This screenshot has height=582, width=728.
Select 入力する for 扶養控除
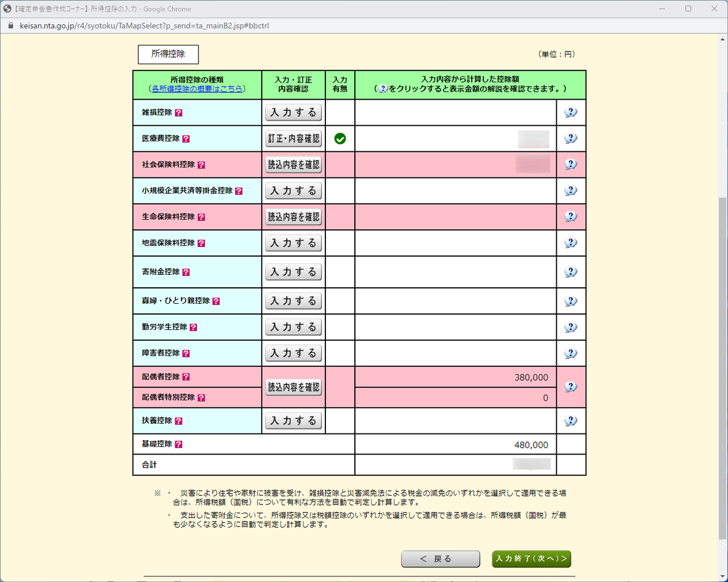(x=293, y=422)
